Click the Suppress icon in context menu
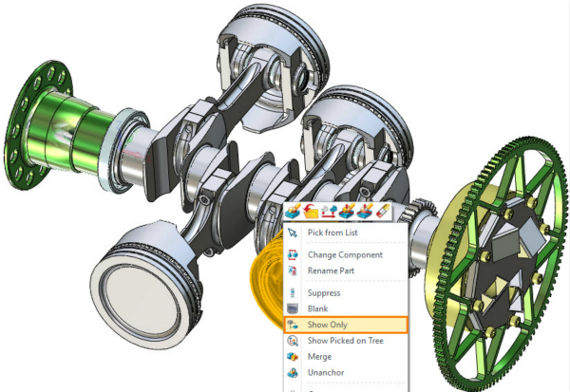Viewport: 570px width, 392px height. (294, 293)
